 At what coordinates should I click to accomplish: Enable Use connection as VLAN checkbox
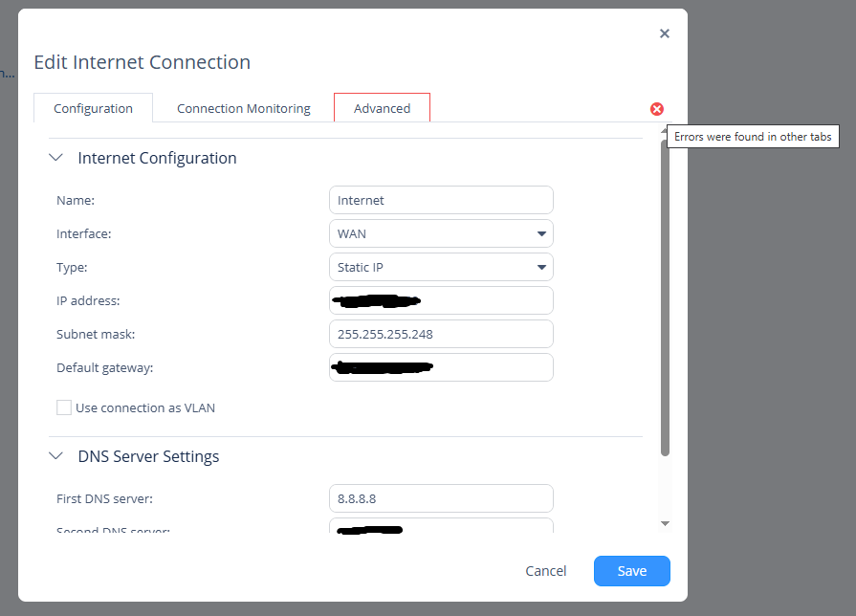point(64,407)
